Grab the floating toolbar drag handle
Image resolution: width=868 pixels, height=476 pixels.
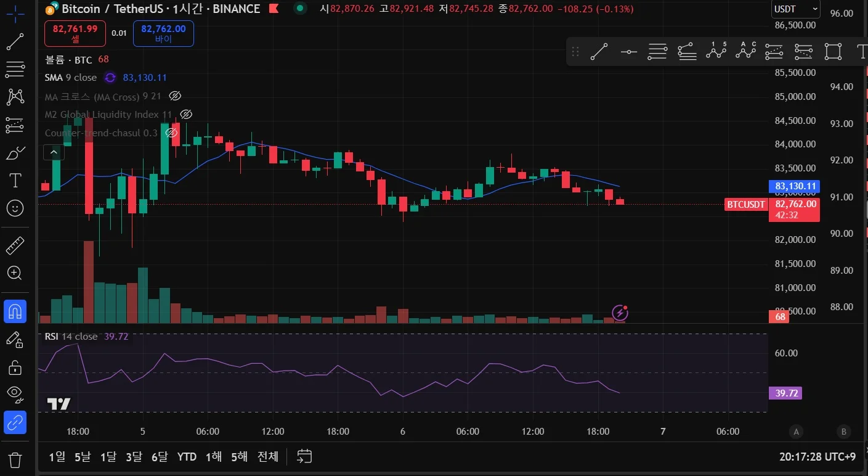tap(575, 52)
